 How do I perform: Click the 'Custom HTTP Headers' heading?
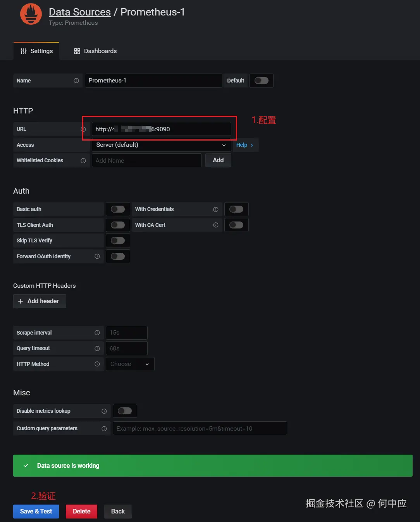45,286
